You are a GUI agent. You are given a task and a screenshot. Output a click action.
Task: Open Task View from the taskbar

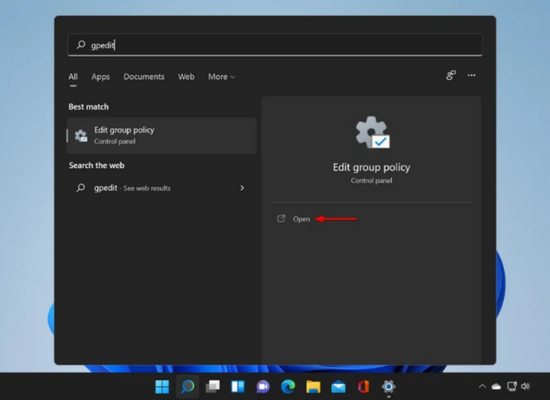213,387
